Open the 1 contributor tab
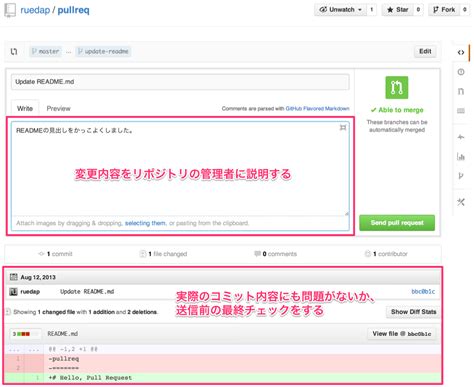 pyautogui.click(x=386, y=254)
